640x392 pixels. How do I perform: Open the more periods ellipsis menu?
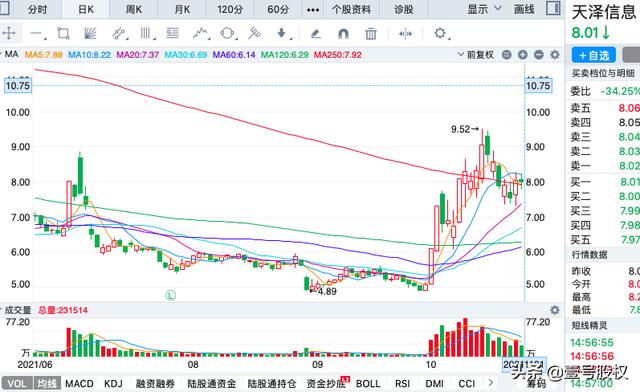[313, 9]
